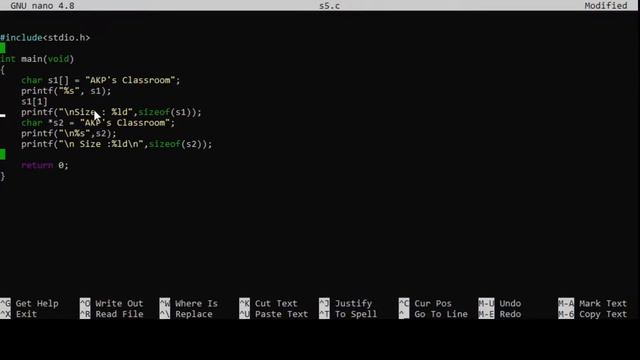Place cursor on the s1[1] line
This screenshot has width=640, height=360.
[34, 101]
